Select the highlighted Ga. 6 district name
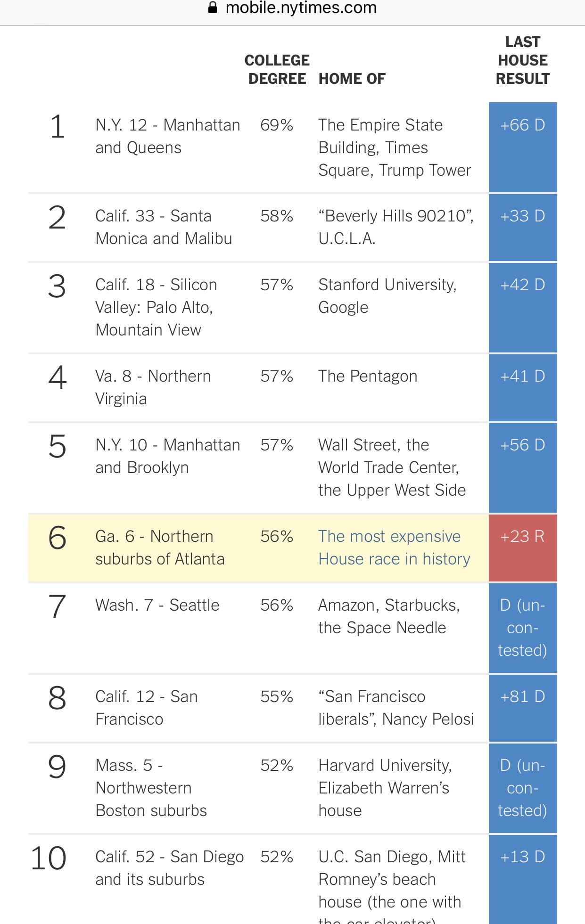The width and height of the screenshot is (585, 924). (x=160, y=548)
